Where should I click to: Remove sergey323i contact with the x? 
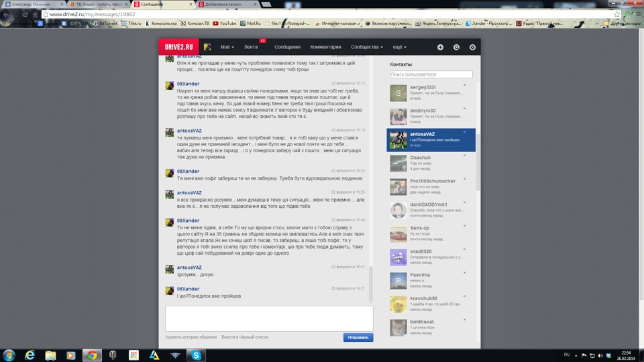464,85
